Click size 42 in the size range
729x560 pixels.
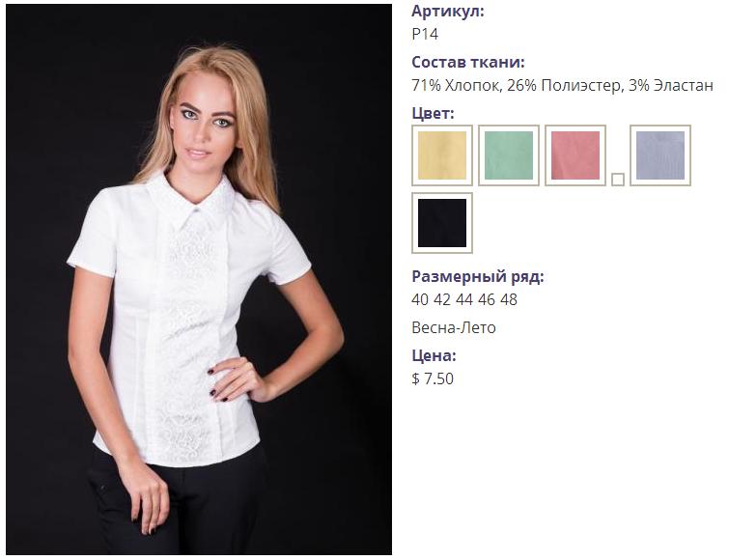[x=441, y=299]
